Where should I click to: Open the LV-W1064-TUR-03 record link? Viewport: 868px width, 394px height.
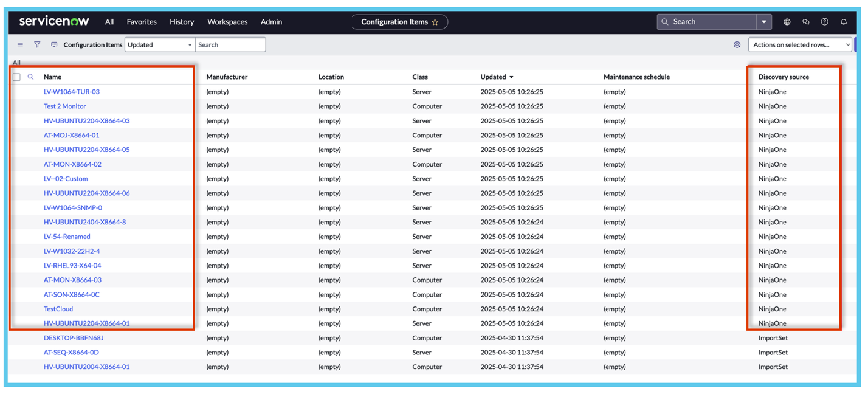72,92
